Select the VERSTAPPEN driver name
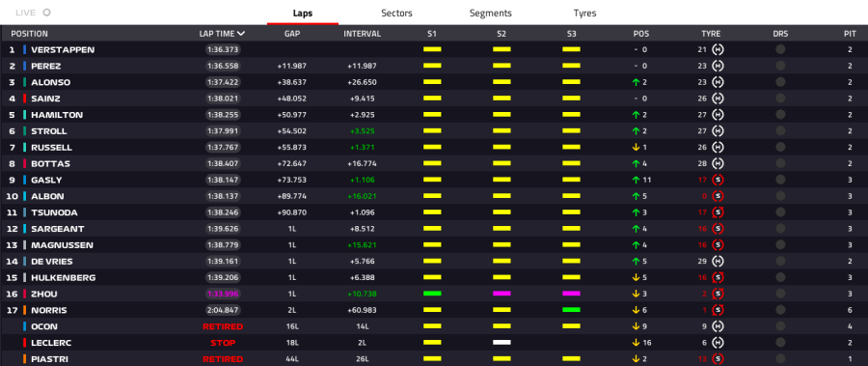 63,49
